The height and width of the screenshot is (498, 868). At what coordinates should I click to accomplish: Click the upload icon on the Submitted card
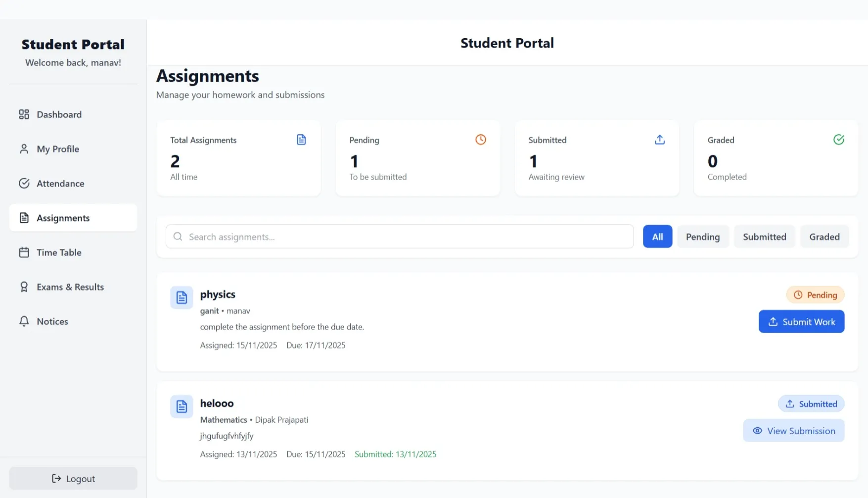[x=659, y=139]
